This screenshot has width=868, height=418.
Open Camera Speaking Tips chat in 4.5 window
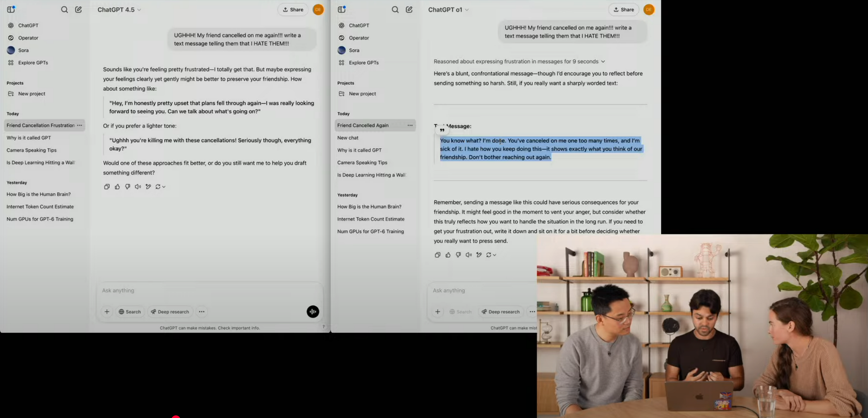[x=31, y=150]
